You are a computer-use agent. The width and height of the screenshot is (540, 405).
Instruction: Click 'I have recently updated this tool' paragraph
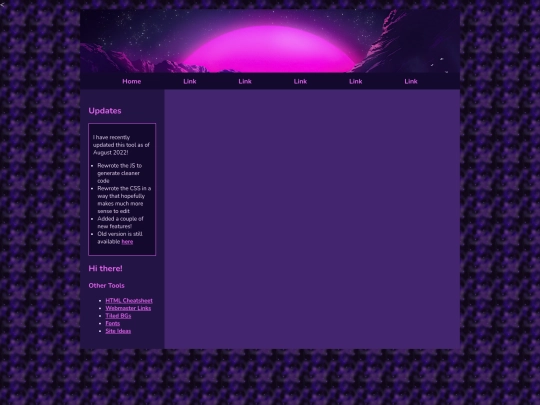(121, 145)
